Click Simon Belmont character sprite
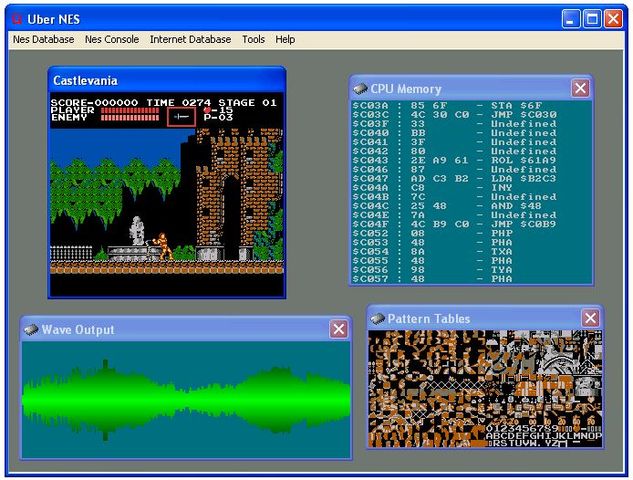 [164, 246]
